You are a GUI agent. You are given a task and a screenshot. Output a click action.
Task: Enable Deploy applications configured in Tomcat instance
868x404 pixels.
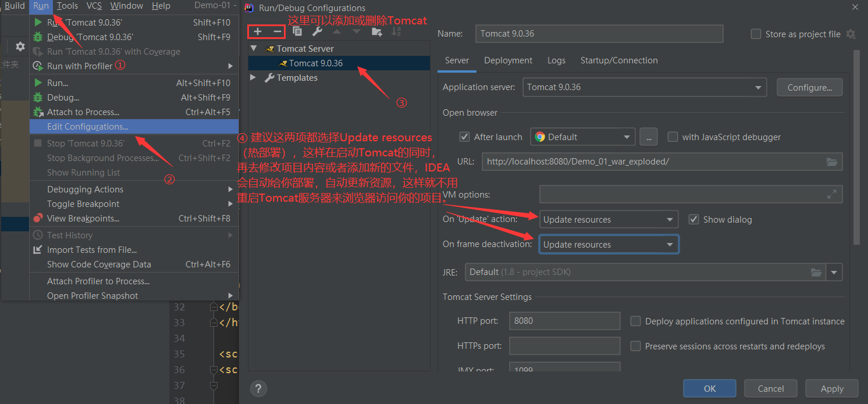click(x=636, y=321)
